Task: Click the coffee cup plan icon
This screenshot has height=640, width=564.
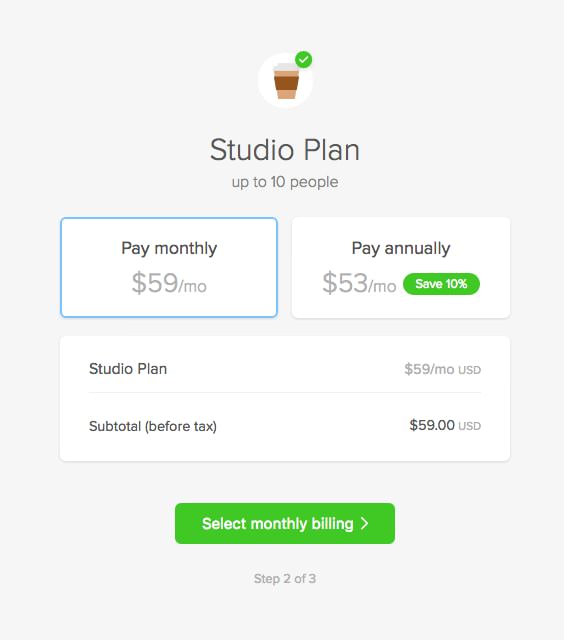Action: tap(286, 81)
